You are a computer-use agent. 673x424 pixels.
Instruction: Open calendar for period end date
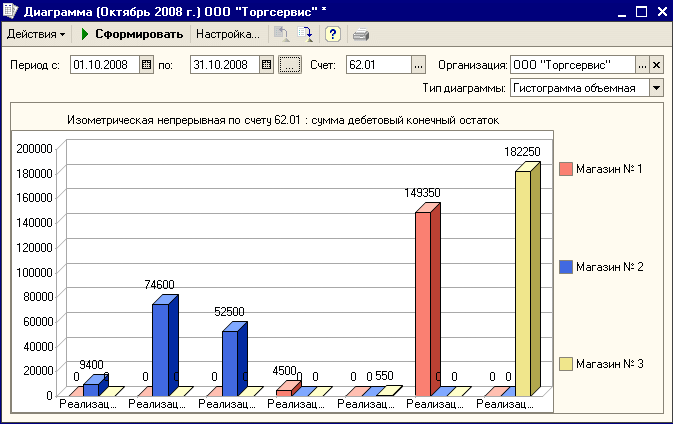267,65
